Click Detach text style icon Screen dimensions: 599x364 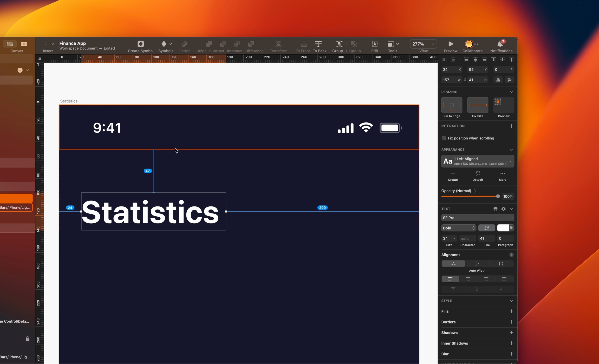[478, 174]
